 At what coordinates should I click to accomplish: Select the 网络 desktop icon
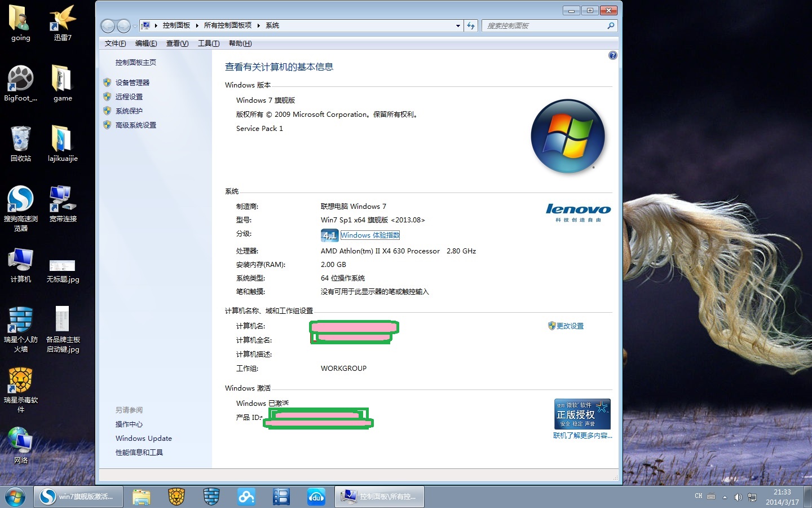(20, 445)
